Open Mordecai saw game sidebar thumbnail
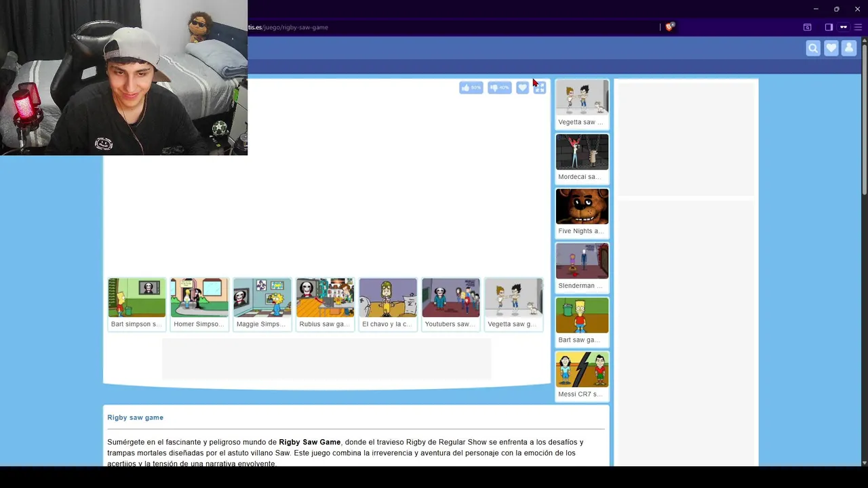This screenshot has width=868, height=488. point(582,152)
